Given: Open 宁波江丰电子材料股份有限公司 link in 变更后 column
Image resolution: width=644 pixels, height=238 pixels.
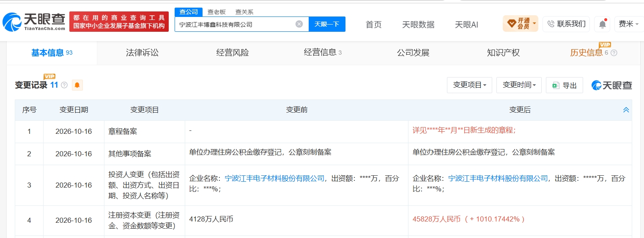Looking at the screenshot, I should pyautogui.click(x=498, y=178).
